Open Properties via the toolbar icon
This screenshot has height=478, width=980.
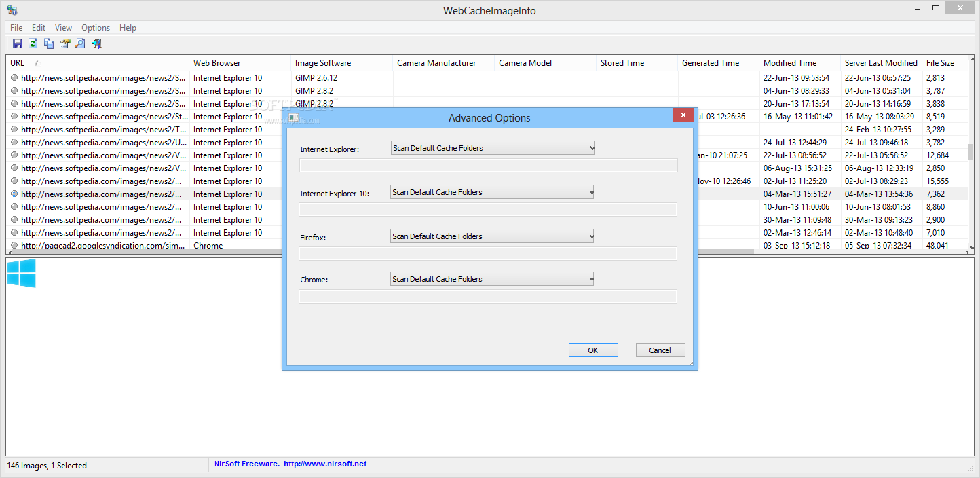pyautogui.click(x=64, y=44)
